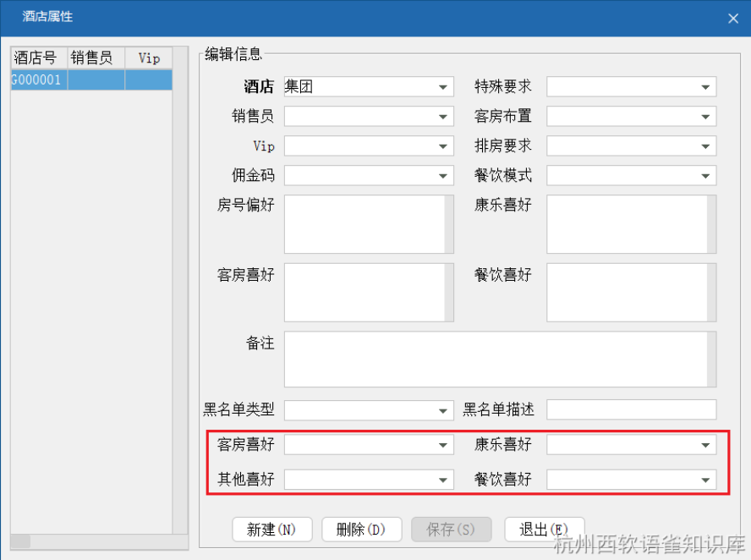Click the 房号偏好 box vertical scrollbar
The height and width of the screenshot is (560, 751).
point(449,224)
